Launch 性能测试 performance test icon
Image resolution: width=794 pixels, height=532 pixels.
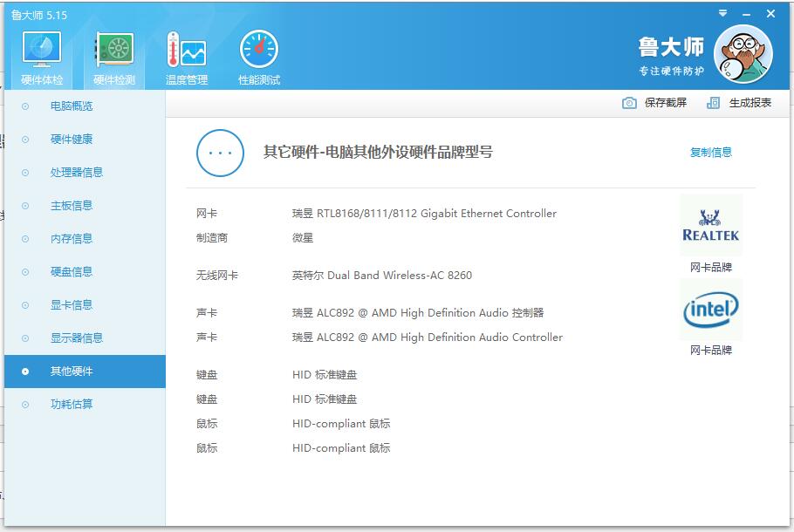tap(259, 57)
